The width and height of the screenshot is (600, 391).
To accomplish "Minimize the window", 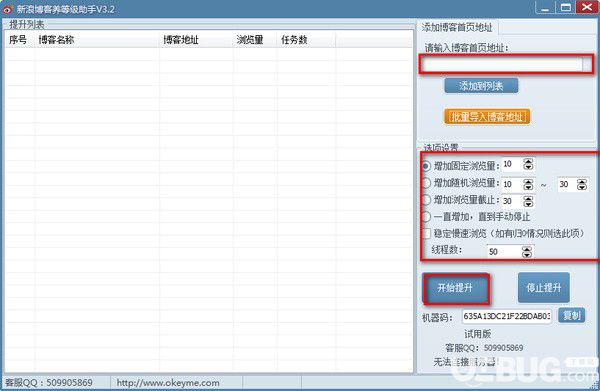I will 546,8.
